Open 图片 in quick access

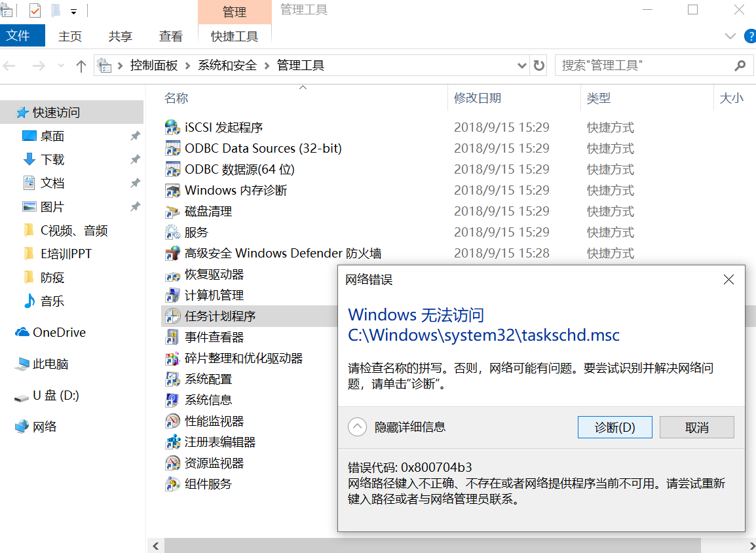(43, 207)
